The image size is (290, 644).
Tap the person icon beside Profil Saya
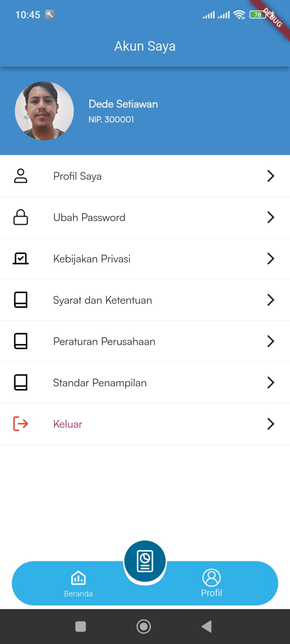21,176
